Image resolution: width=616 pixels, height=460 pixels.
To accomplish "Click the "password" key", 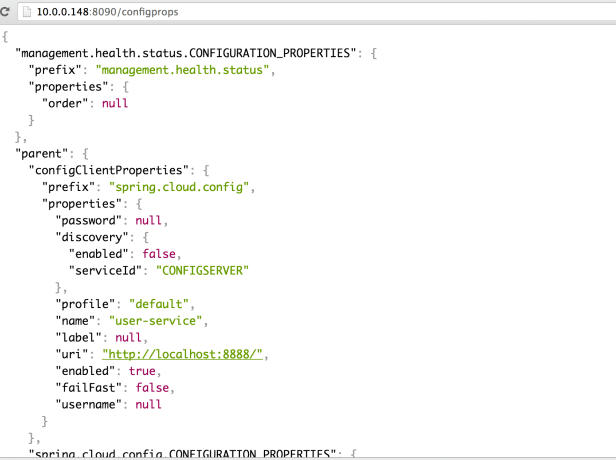I will [88, 220].
